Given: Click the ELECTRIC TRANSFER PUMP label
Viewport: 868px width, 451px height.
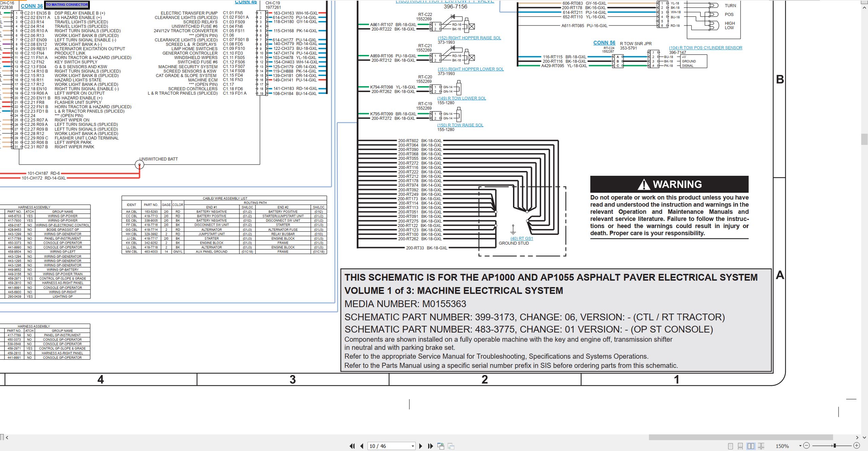Looking at the screenshot, I should 189,13.
